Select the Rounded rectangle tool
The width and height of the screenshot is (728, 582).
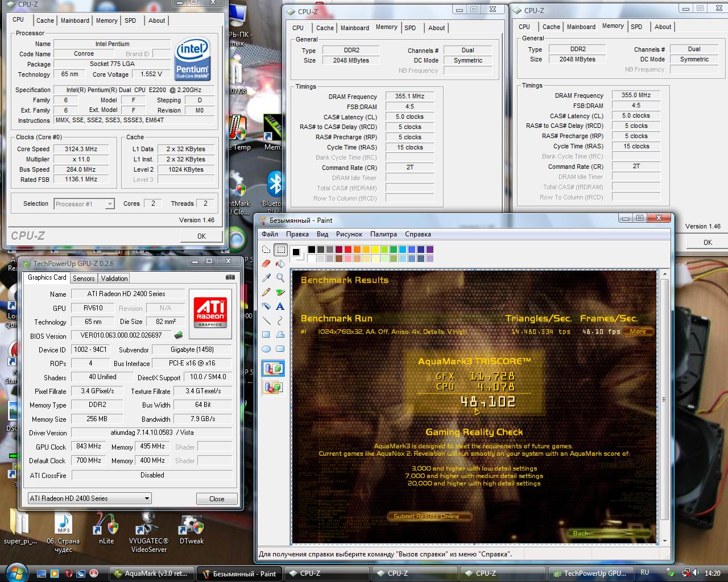(x=280, y=349)
